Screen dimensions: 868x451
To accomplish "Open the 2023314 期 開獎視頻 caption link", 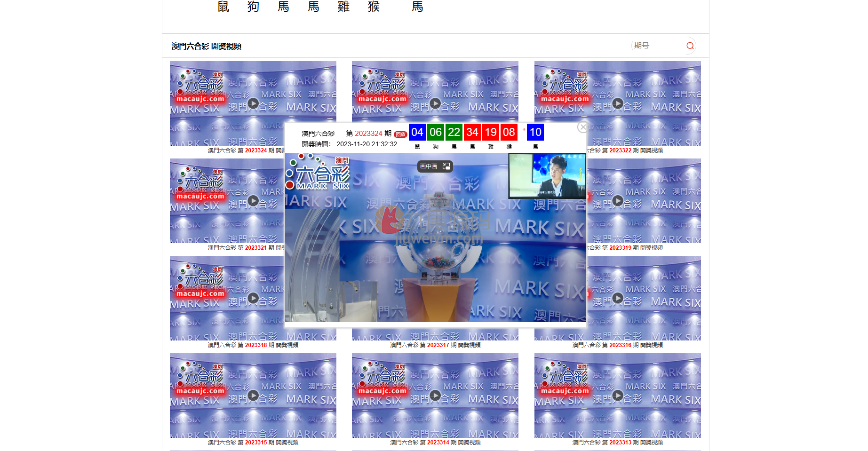I will (435, 443).
